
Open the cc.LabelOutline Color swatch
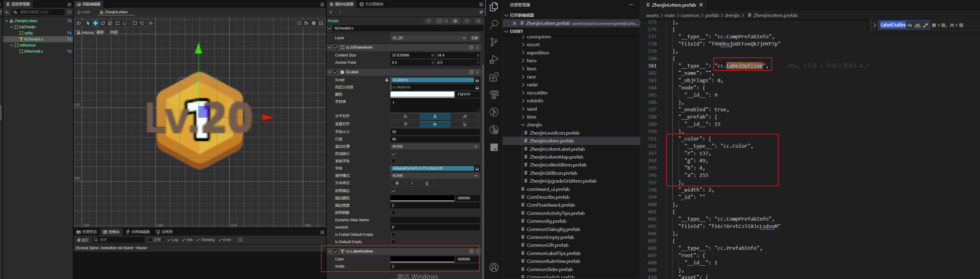pyautogui.click(x=422, y=260)
